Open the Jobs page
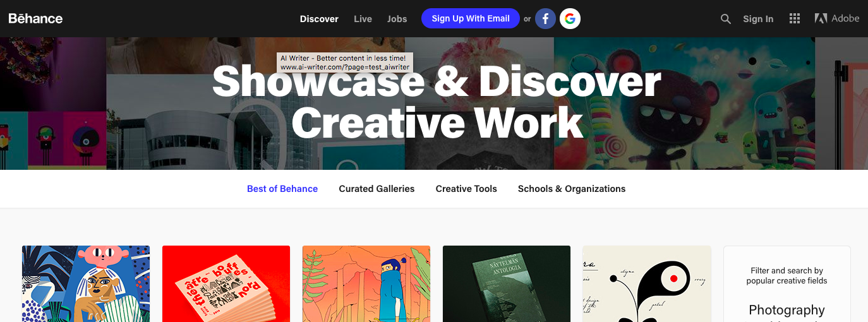The width and height of the screenshot is (868, 322). [x=397, y=19]
